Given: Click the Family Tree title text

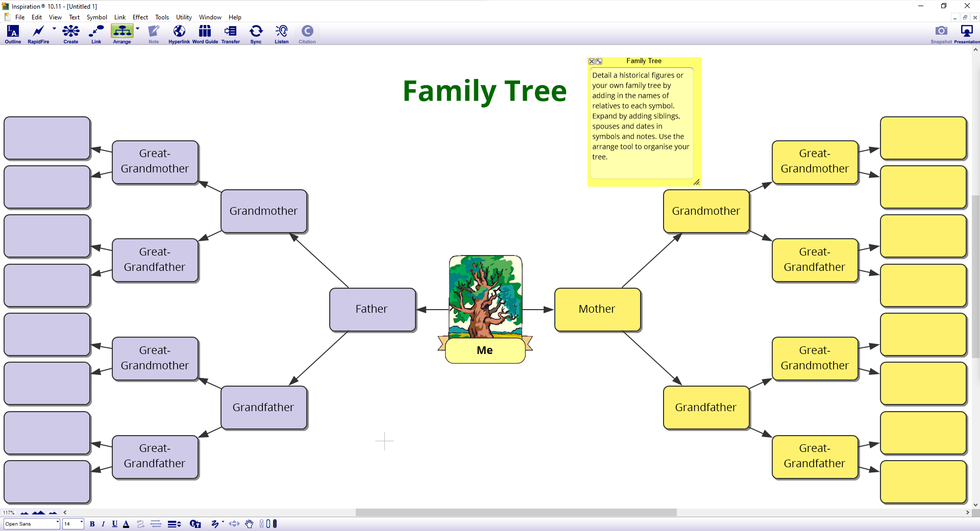Looking at the screenshot, I should 485,91.
